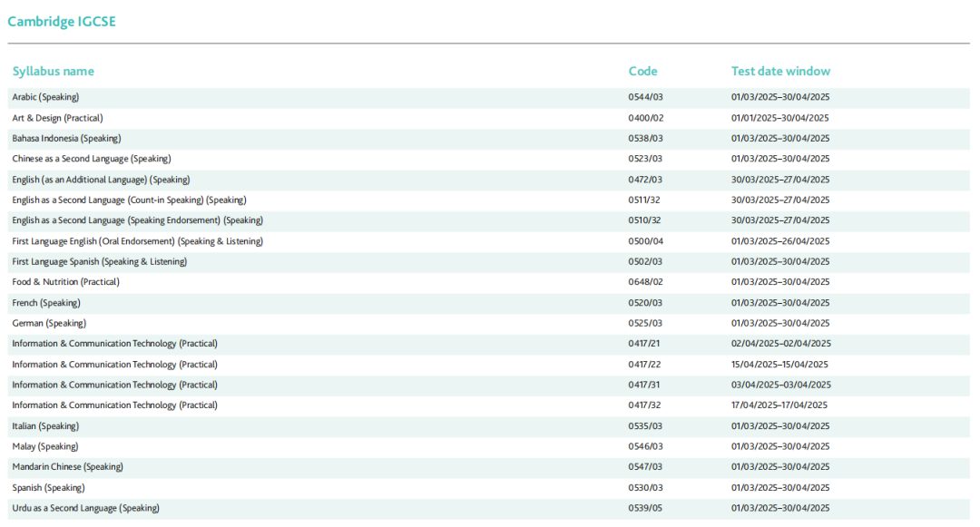
Task: Click Spanish (Speaking) syllabus name
Action: click(48, 488)
